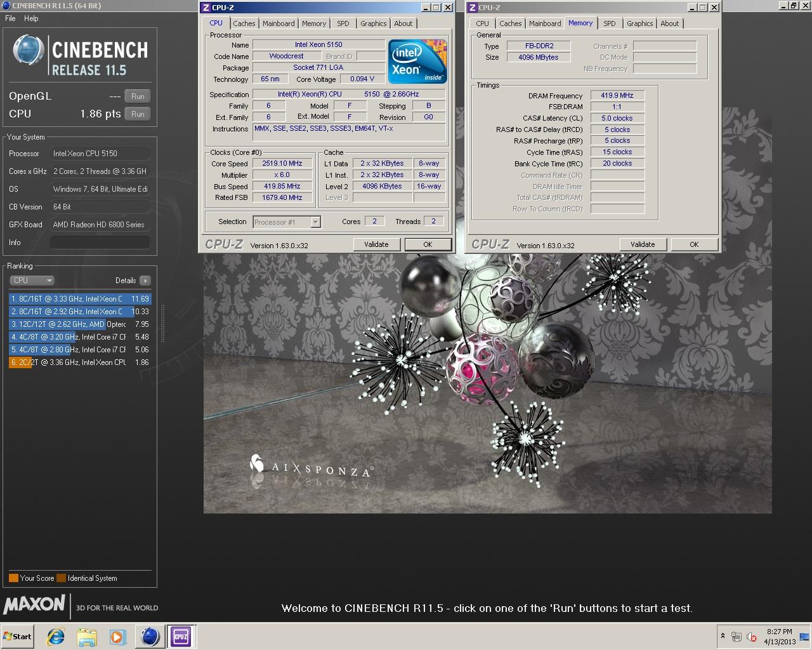The height and width of the screenshot is (650, 812).
Task: Switch to CPU tab in right CPU-Z window
Action: coord(483,23)
